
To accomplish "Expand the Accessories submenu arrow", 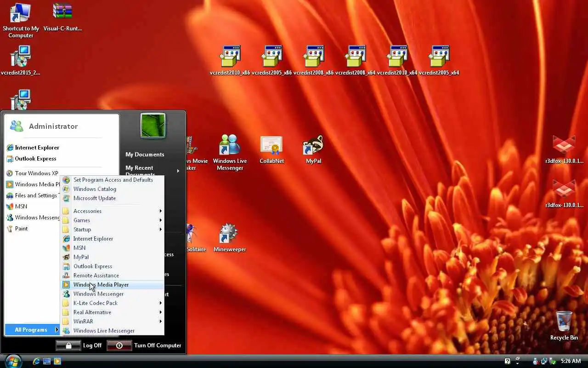I will [161, 211].
